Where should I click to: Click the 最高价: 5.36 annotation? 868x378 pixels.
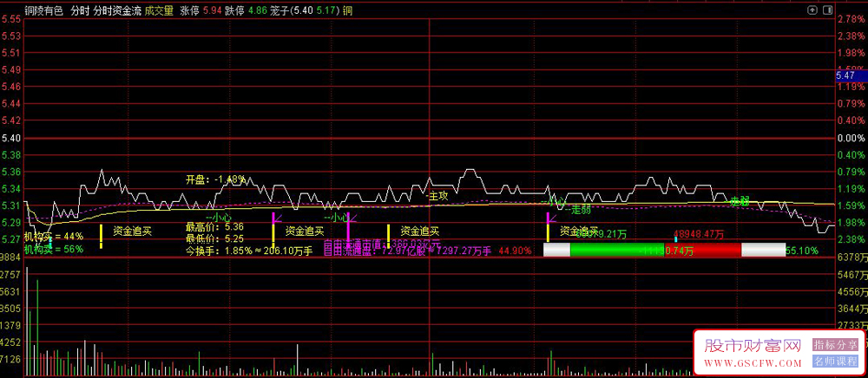(x=214, y=226)
